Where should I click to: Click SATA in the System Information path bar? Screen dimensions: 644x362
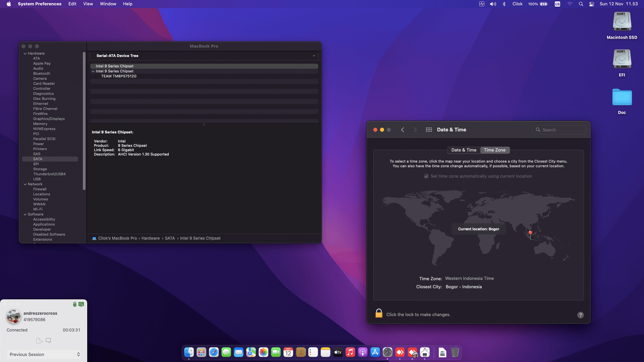click(x=170, y=238)
